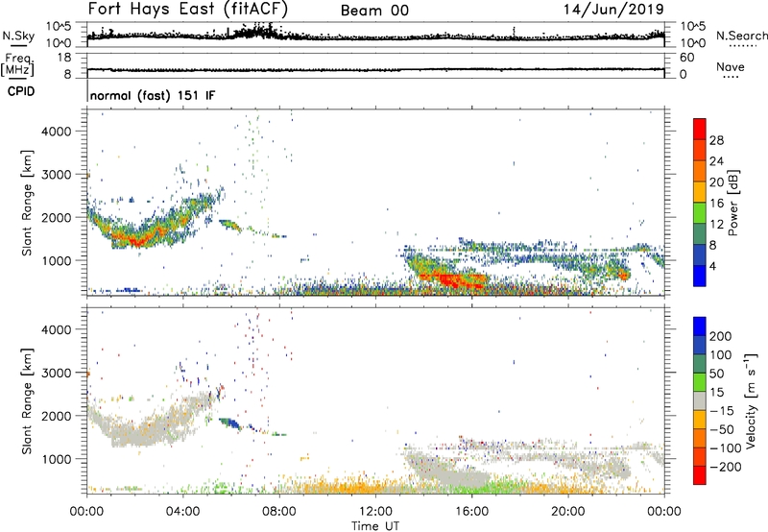The image size is (768, 532).
Task: Click the "Time UT" axis title
Action: 375,525
